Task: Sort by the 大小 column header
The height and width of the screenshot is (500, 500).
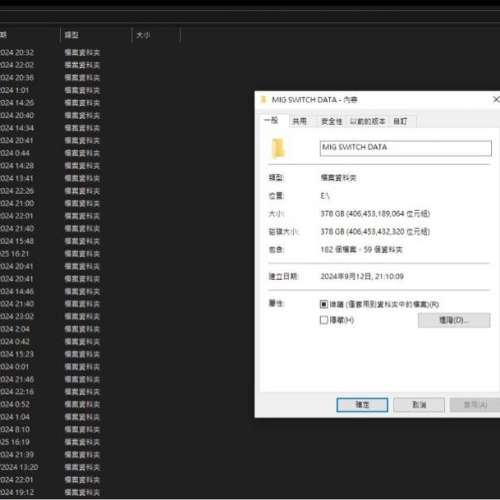Action: coord(156,35)
